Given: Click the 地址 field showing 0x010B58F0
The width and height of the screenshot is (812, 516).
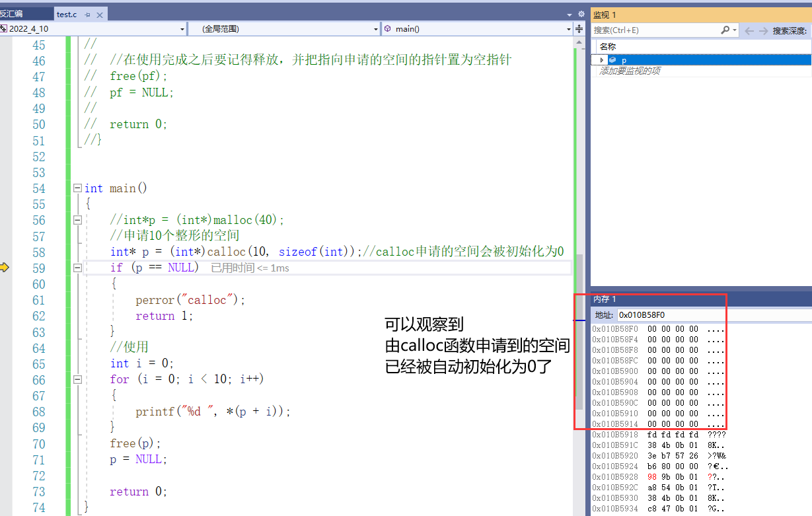Looking at the screenshot, I should click(661, 314).
